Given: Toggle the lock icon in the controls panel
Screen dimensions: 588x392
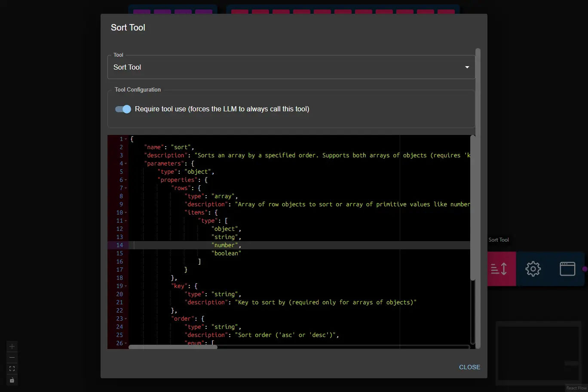Looking at the screenshot, I should [x=12, y=380].
